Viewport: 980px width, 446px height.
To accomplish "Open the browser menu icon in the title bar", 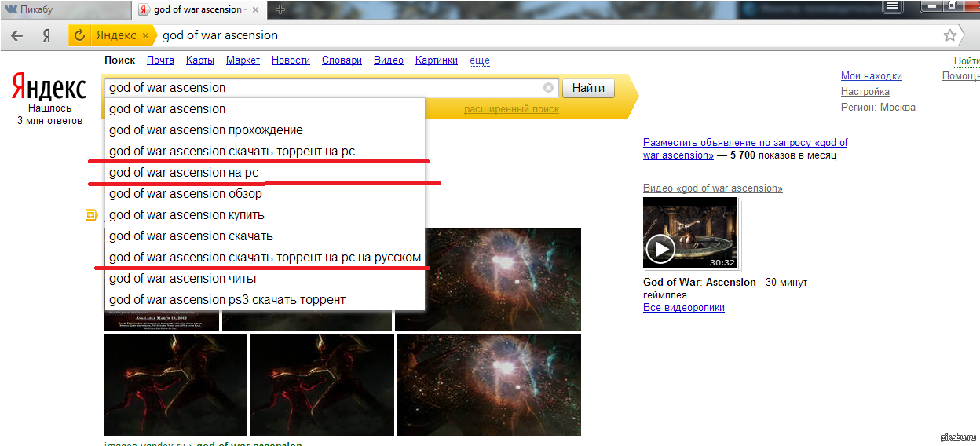I will tap(893, 6).
